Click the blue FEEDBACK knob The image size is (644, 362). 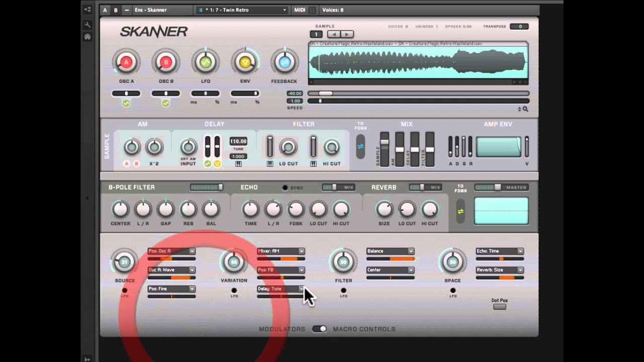click(x=284, y=62)
